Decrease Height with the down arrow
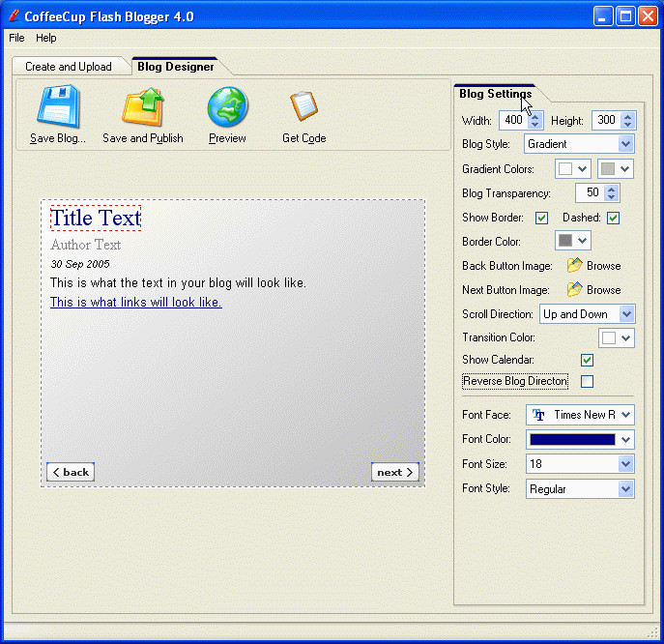Viewport: 664px width, 644px height. (627, 125)
